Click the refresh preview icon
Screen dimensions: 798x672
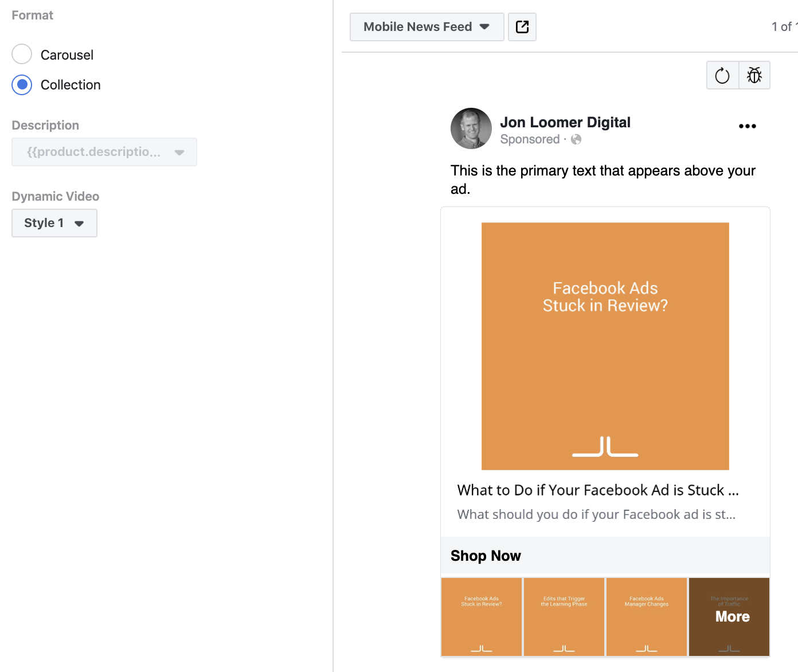click(x=722, y=75)
